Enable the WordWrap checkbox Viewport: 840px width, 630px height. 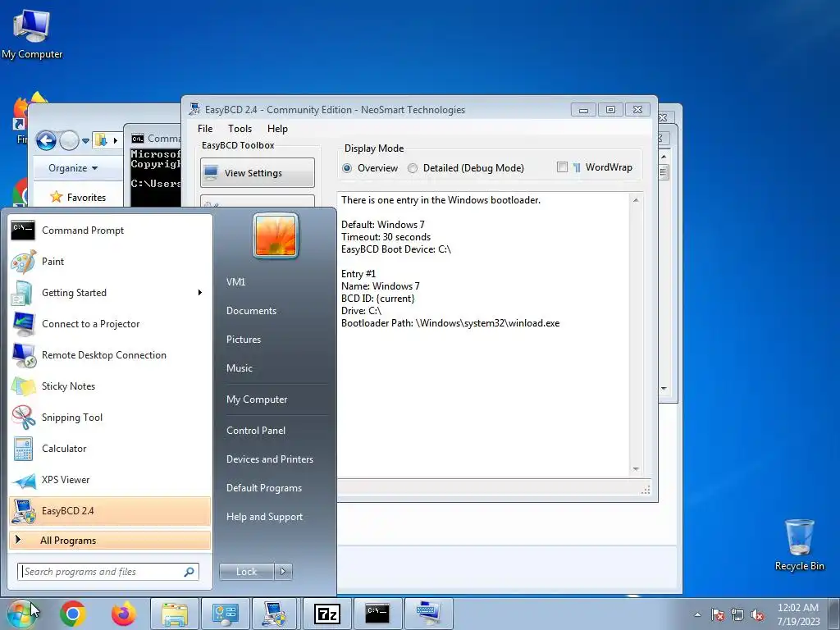click(562, 167)
